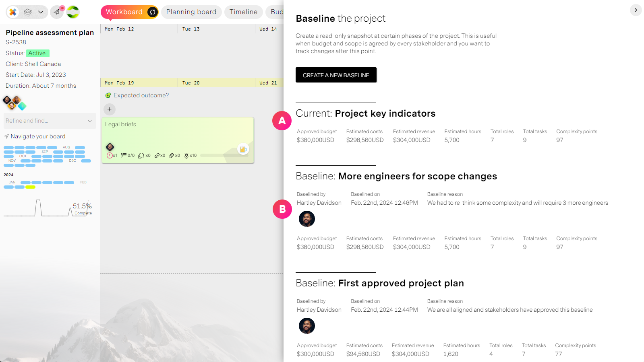Collapse the baseline panel with chevron arrow
This screenshot has width=644, height=362.
click(636, 10)
